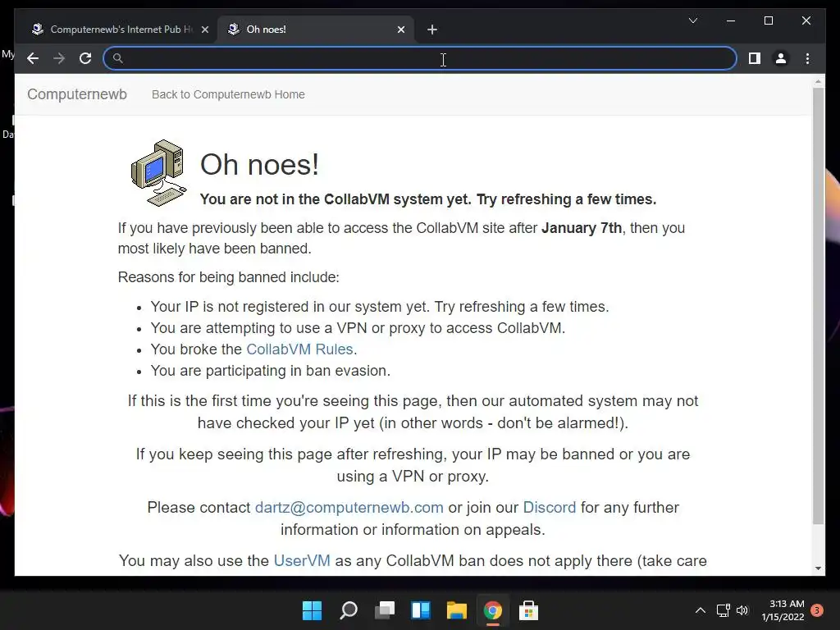Viewport: 840px width, 630px height.
Task: Open Microsoft Store from taskbar
Action: pyautogui.click(x=529, y=610)
